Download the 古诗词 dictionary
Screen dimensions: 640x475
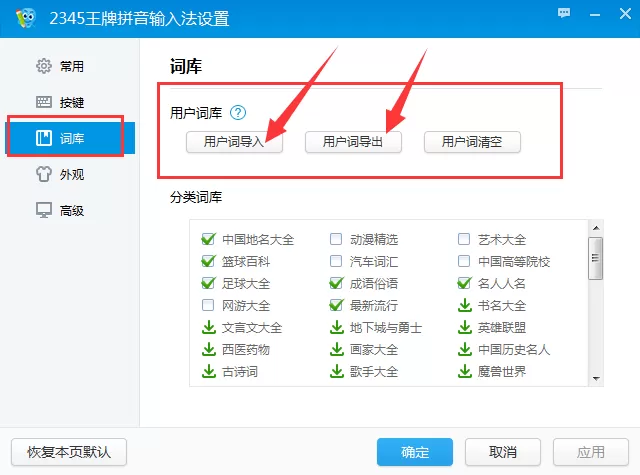pyautogui.click(x=209, y=371)
